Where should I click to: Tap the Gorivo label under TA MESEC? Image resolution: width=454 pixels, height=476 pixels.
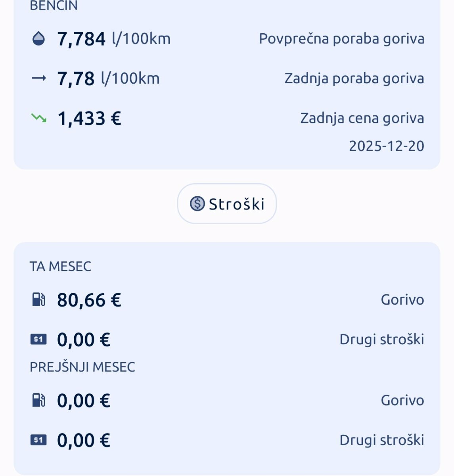tap(402, 300)
